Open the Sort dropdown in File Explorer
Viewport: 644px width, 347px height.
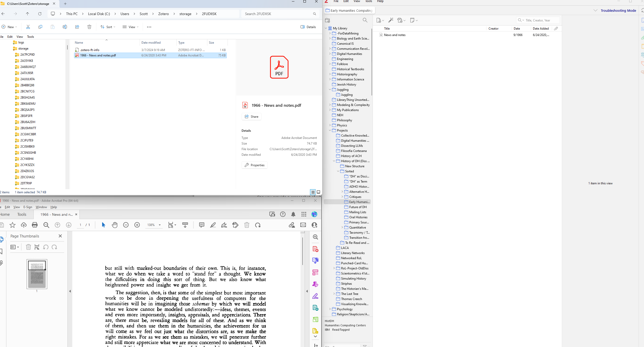pyautogui.click(x=108, y=27)
